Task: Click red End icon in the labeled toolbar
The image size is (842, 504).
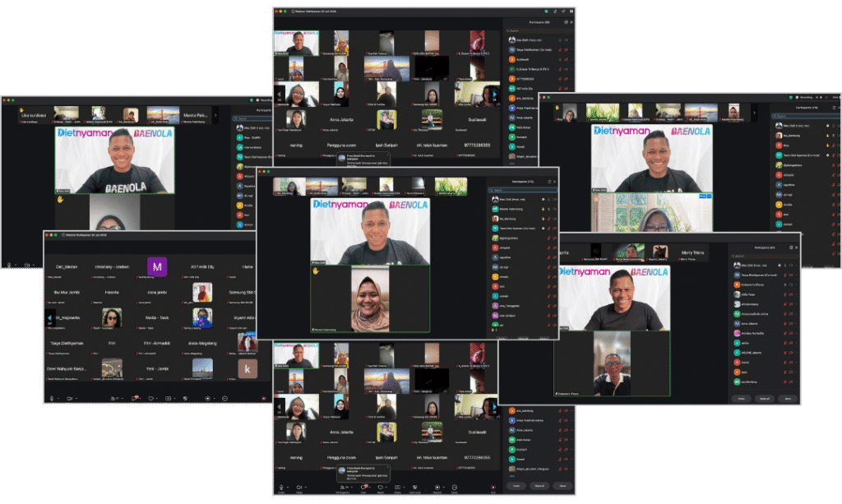Action: [x=493, y=488]
